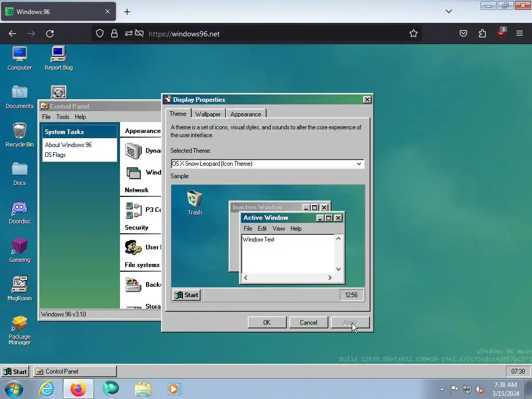532x399 pixels.
Task: Click the gear icon beside Documents
Action: tap(58, 92)
